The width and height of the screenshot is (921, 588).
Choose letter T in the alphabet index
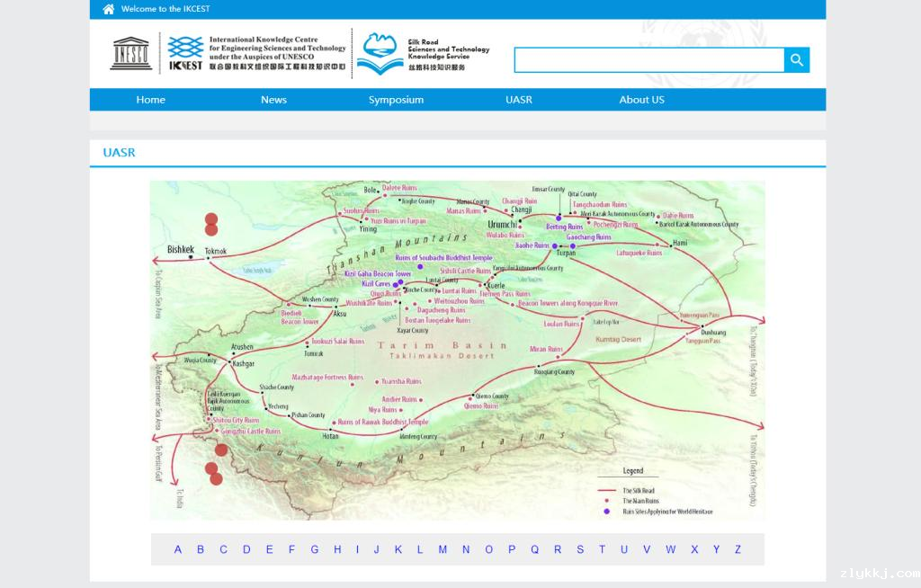coord(602,549)
